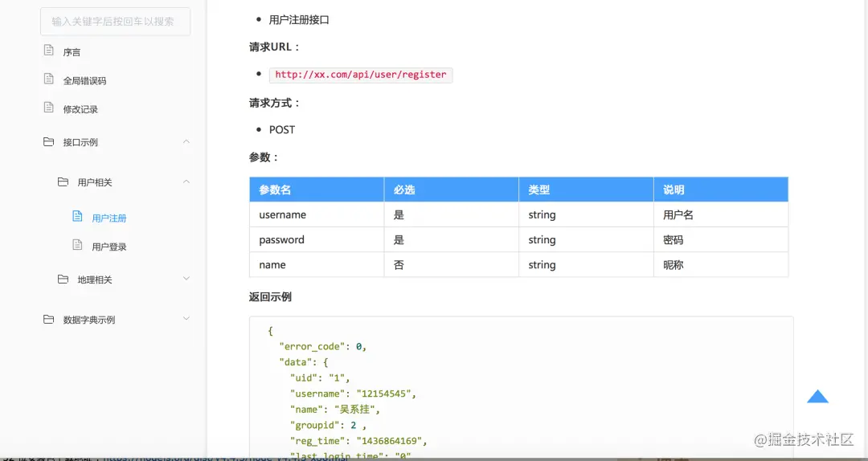Click the folder icon beside 用户相关
This screenshot has height=461, width=868.
(63, 182)
